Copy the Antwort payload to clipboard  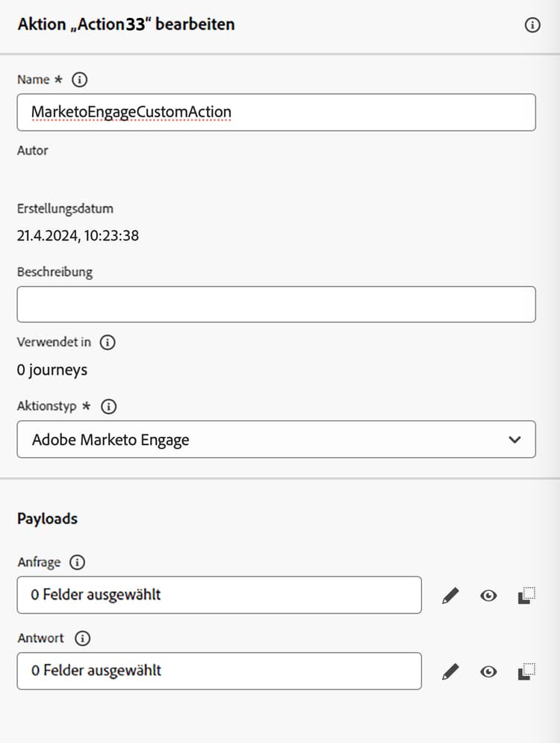(526, 671)
